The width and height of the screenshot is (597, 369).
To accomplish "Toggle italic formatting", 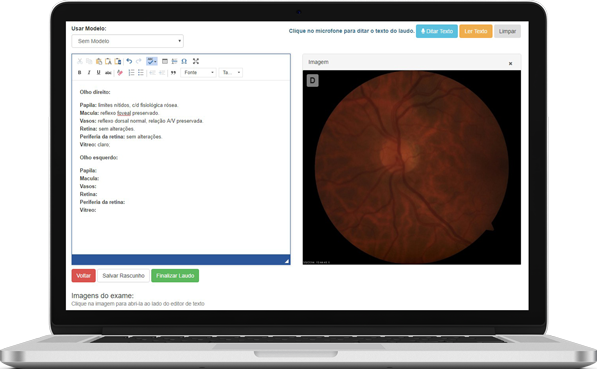I will tap(89, 73).
